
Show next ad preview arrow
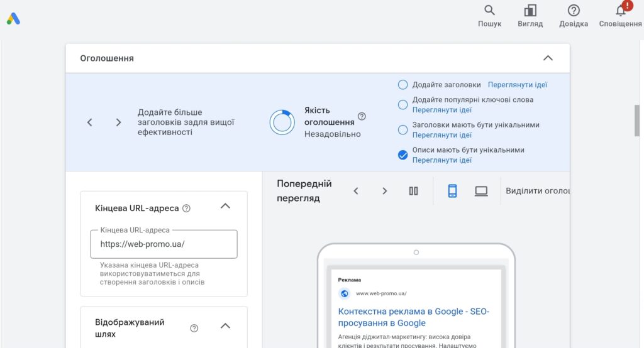384,191
